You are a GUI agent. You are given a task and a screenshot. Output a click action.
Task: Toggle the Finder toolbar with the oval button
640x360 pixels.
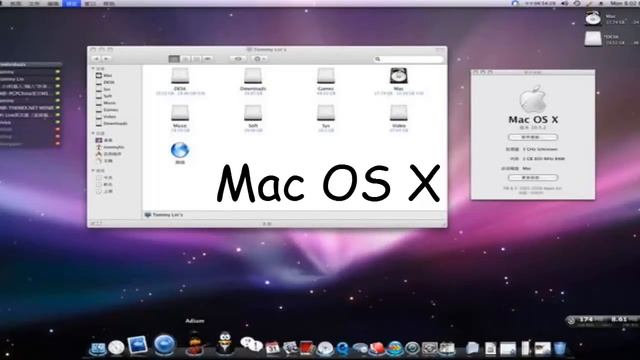coord(440,50)
